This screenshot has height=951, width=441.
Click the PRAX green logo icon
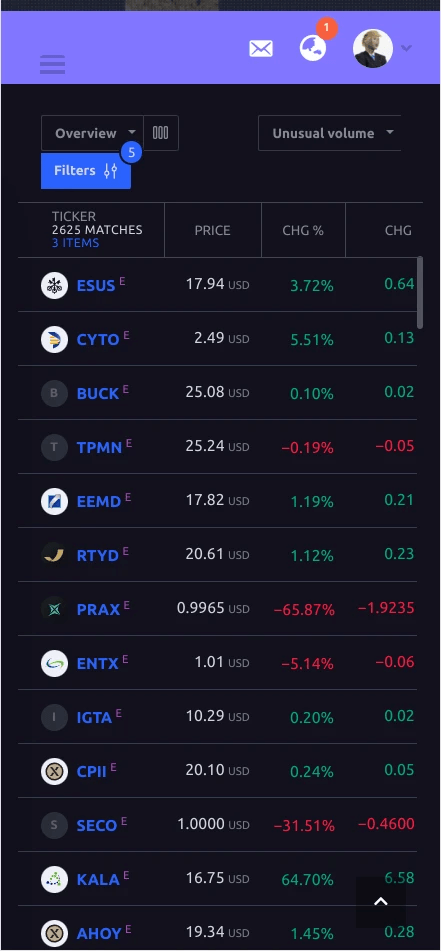pyautogui.click(x=54, y=610)
